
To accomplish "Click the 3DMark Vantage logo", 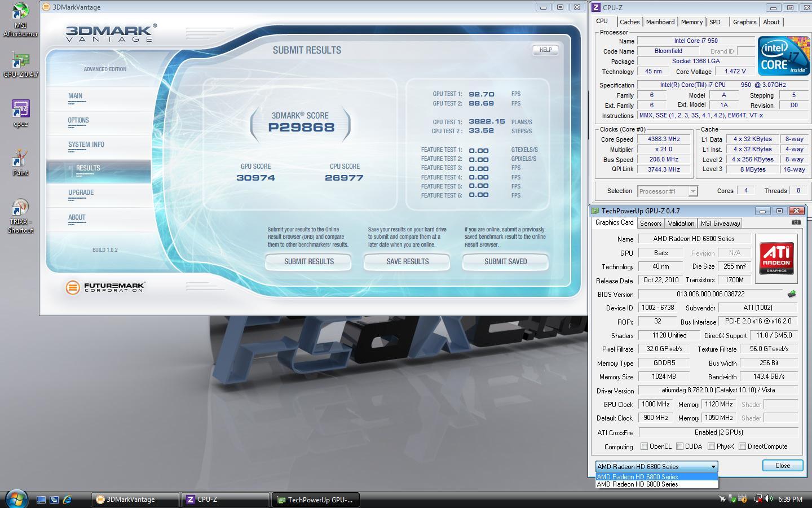I will point(110,33).
